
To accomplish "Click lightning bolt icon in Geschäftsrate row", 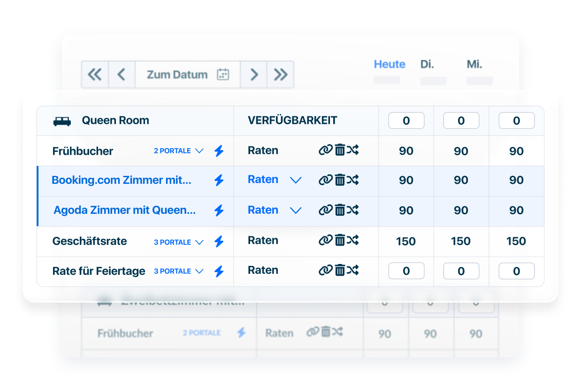I will coord(219,242).
